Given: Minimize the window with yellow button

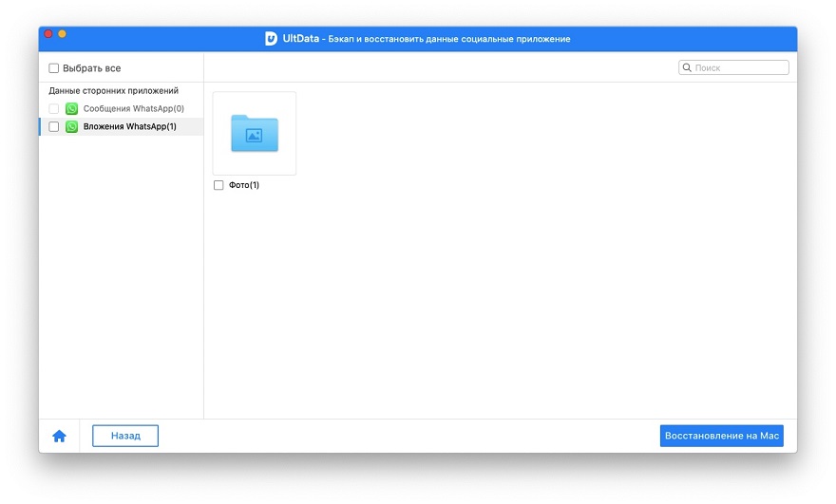Looking at the screenshot, I should click(x=62, y=33).
